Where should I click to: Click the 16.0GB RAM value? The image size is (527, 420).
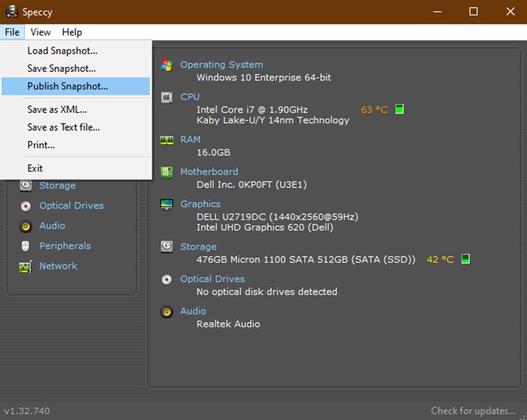pos(213,152)
